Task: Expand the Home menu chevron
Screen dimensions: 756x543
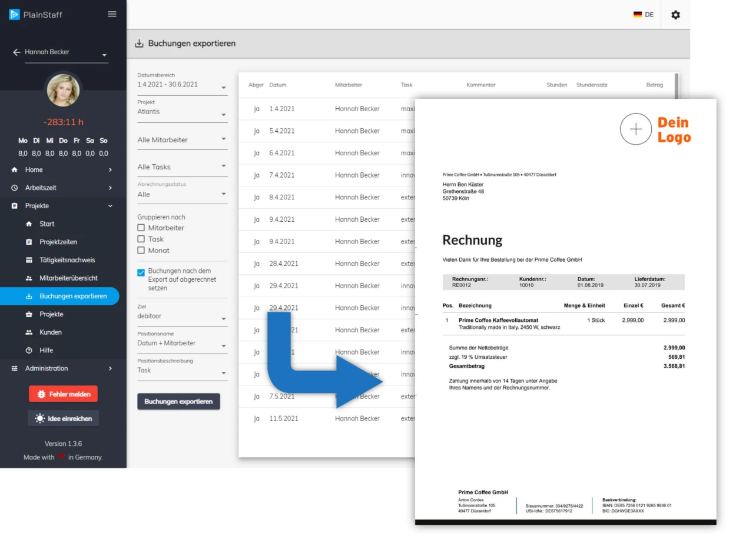Action: 110,170
